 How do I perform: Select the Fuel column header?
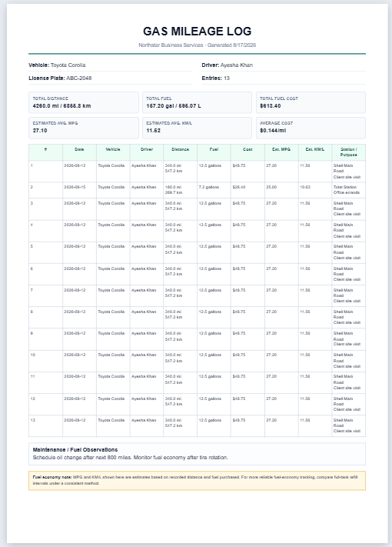coord(214,149)
